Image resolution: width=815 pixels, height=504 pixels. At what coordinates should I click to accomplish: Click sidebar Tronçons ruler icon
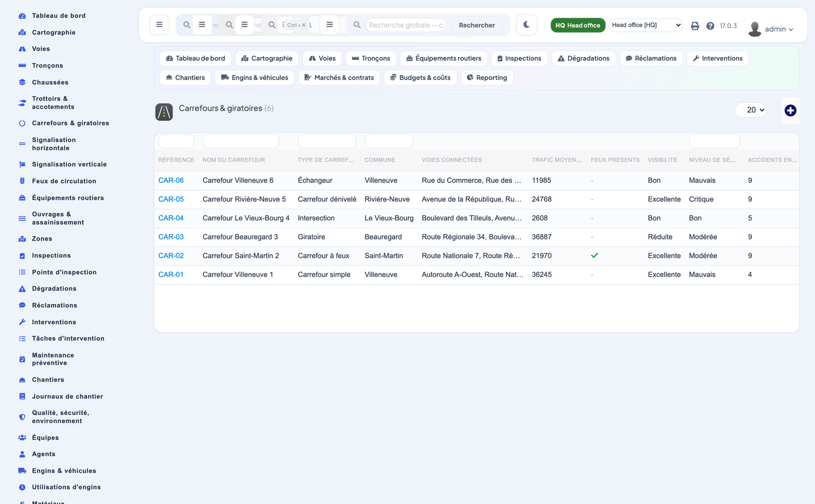22,66
